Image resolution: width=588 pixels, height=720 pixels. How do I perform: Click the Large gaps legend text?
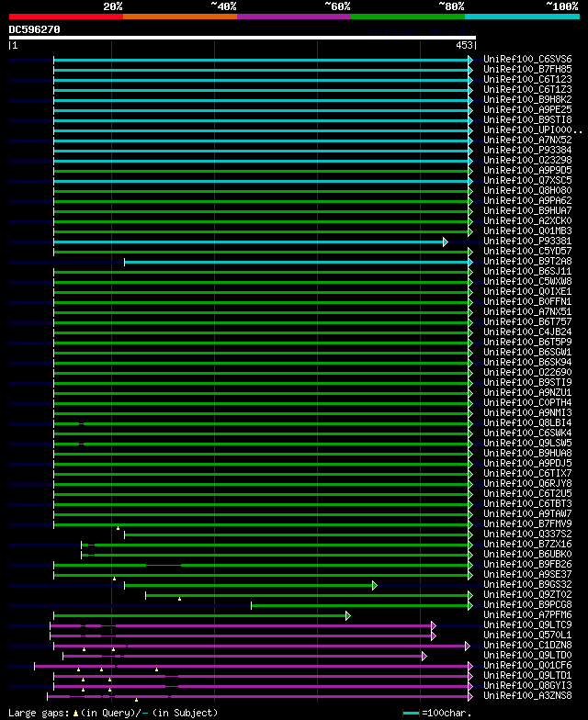[x=113, y=713]
